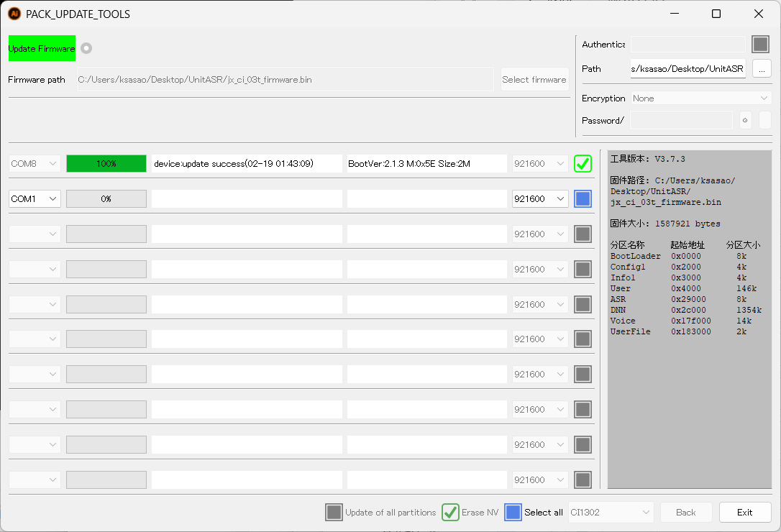Toggle the Select all checkbox
Screen dimensions: 781x532
(513, 512)
